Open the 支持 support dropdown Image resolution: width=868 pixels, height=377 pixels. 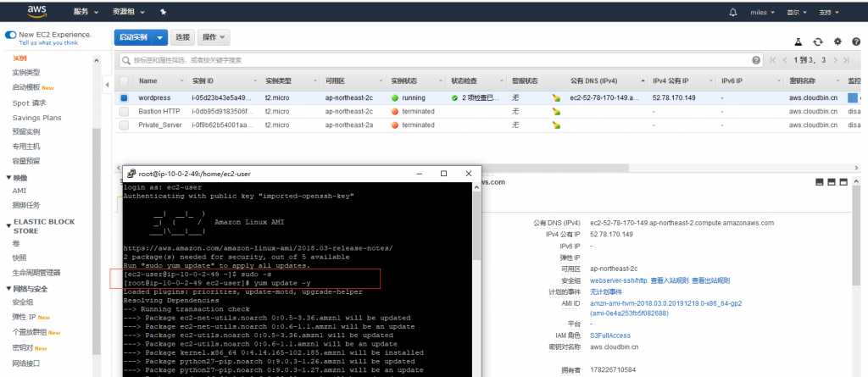tap(829, 12)
